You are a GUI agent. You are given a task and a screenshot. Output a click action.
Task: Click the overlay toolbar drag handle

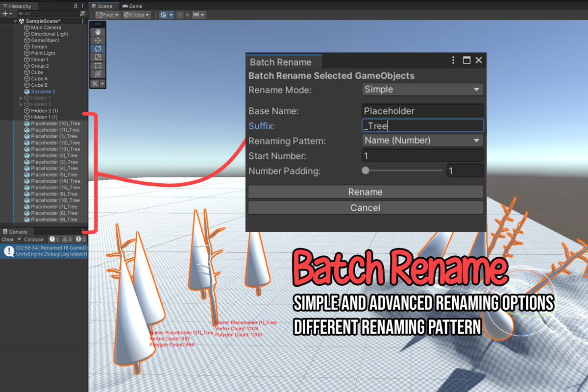point(98,24)
